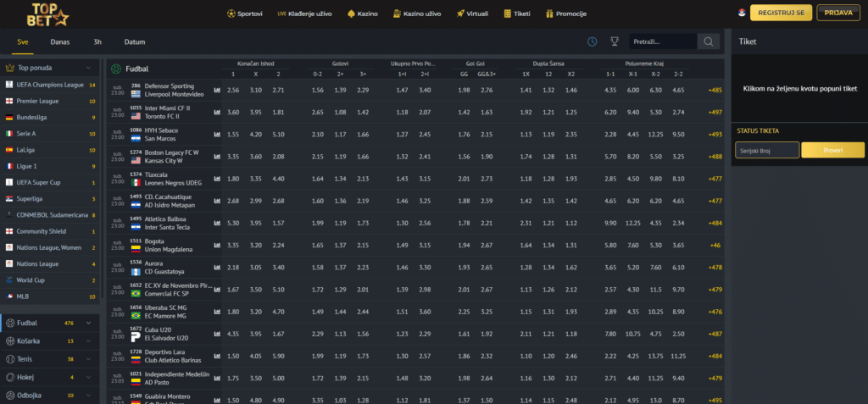Viewport: 868px width, 404px height.
Task: Select GG odds 2.25 for Uberaba SC MG
Action: coord(464,312)
